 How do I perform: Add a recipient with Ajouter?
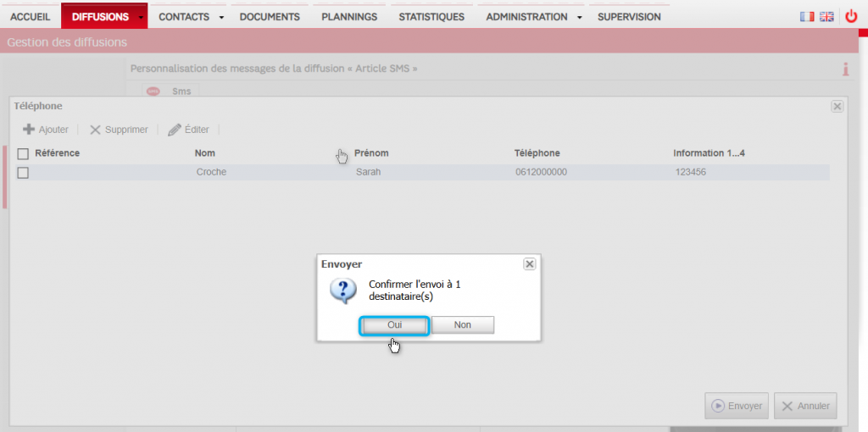pos(46,130)
